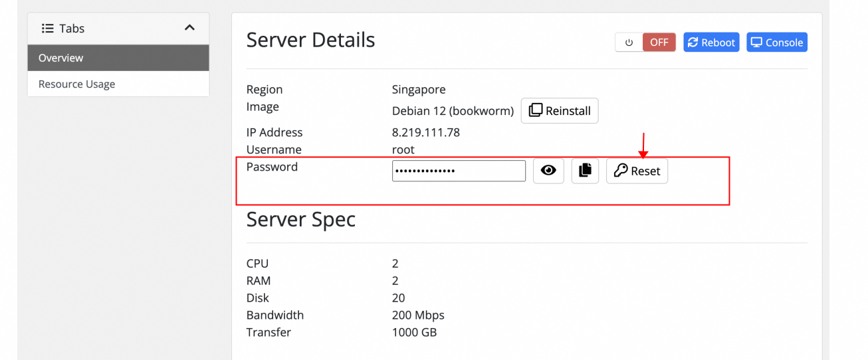The height and width of the screenshot is (360, 868).
Task: Click the Debian 12 (bookworm) image name
Action: [453, 111]
